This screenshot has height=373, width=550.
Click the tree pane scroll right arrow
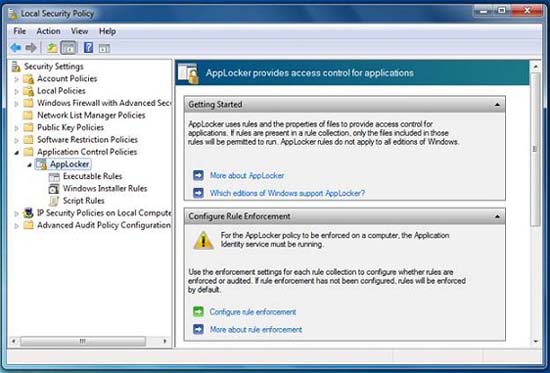[x=165, y=341]
